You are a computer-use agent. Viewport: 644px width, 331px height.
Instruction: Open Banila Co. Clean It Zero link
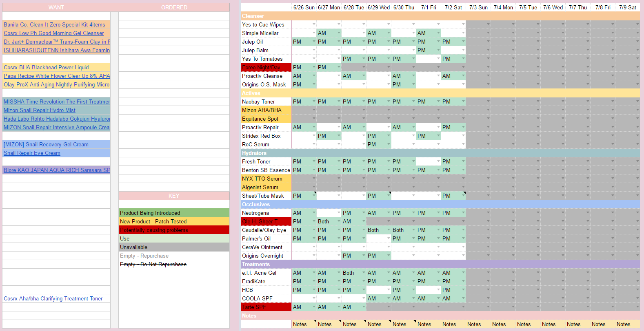click(54, 24)
